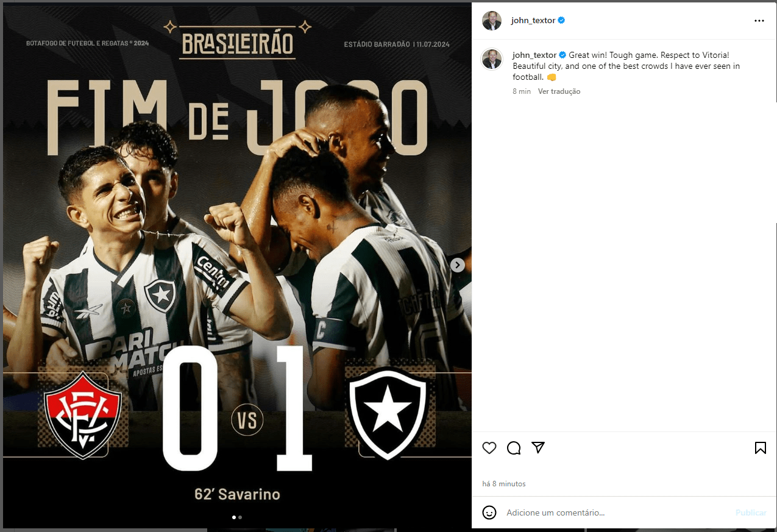Focus the Adicione um comentário field
The image size is (777, 532).
(x=617, y=513)
